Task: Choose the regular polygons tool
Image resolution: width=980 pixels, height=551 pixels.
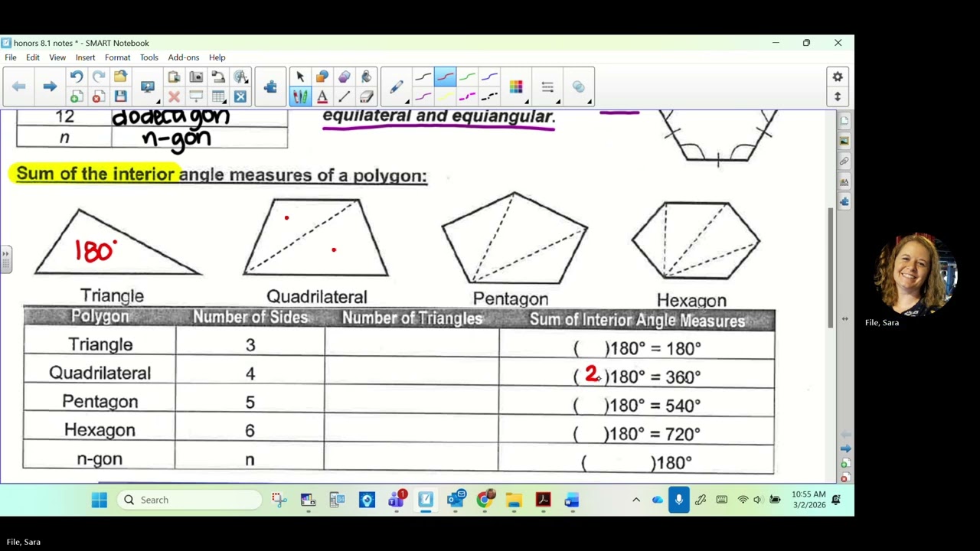Action: (x=345, y=77)
